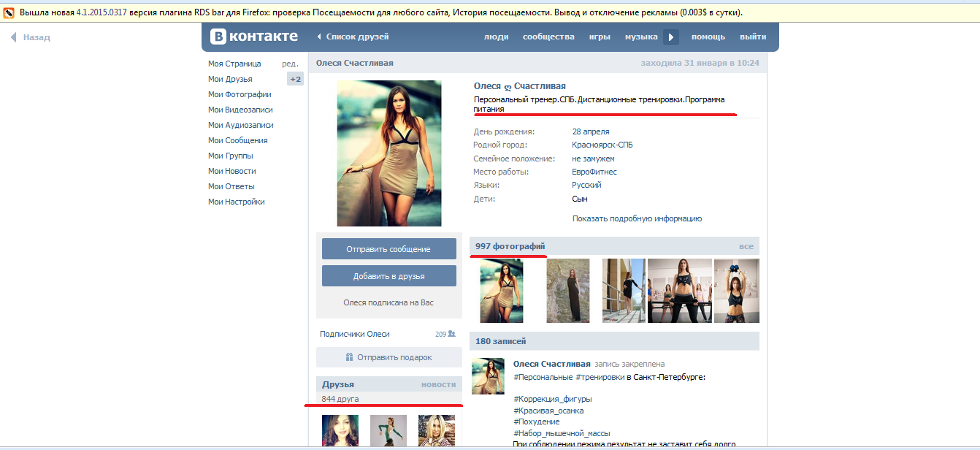This screenshot has width=980, height=450.
Task: Open the музыка menu item
Action: click(641, 37)
